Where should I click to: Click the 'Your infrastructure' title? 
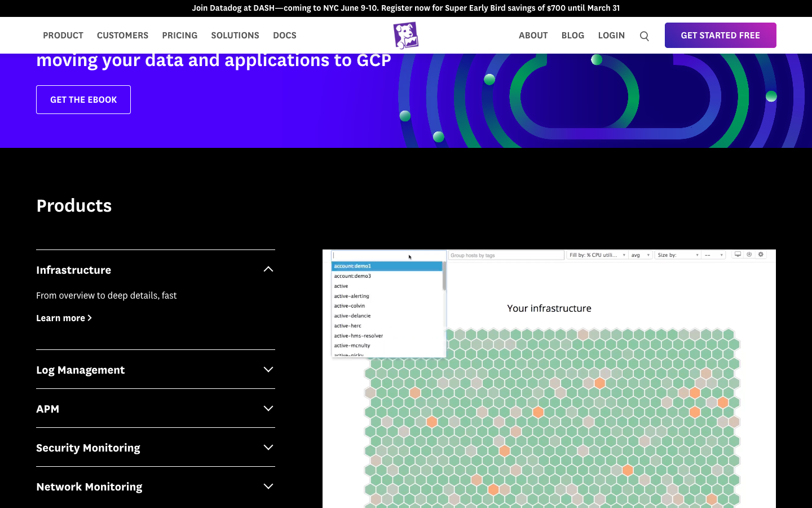click(549, 308)
